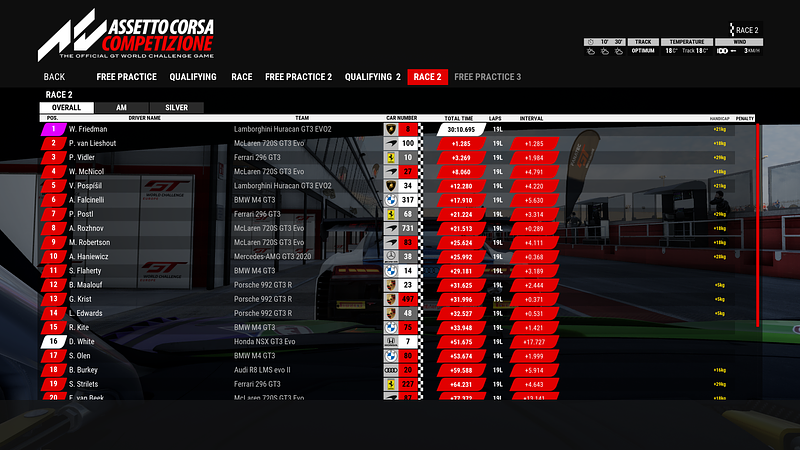Click team Audi R8 LMS evo II
Image resolution: width=800 pixels, height=450 pixels.
262,370
